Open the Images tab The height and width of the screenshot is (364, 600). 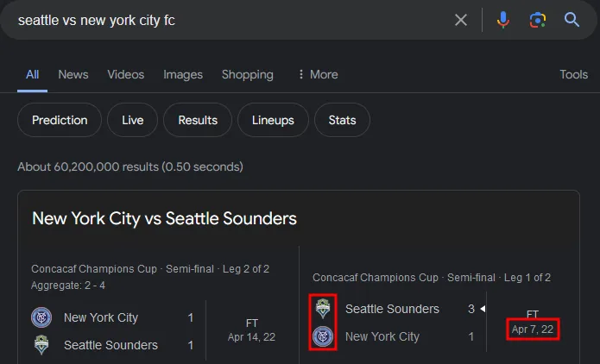[183, 74]
